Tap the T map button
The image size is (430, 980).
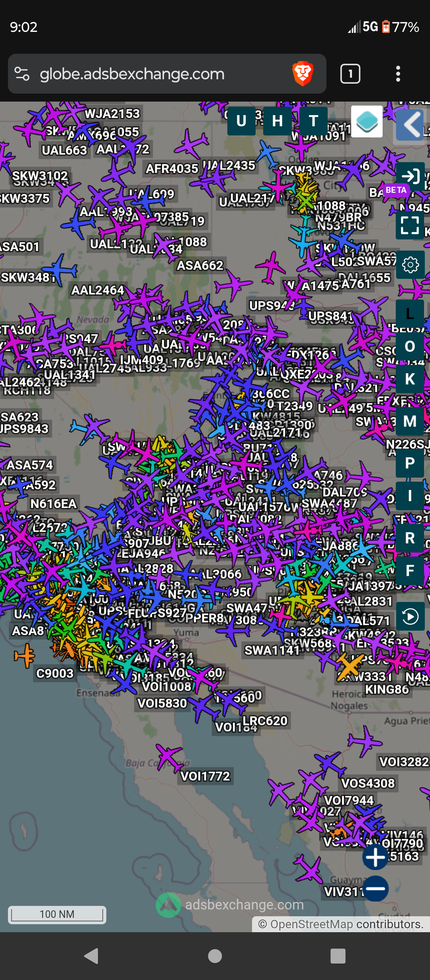[x=313, y=121]
